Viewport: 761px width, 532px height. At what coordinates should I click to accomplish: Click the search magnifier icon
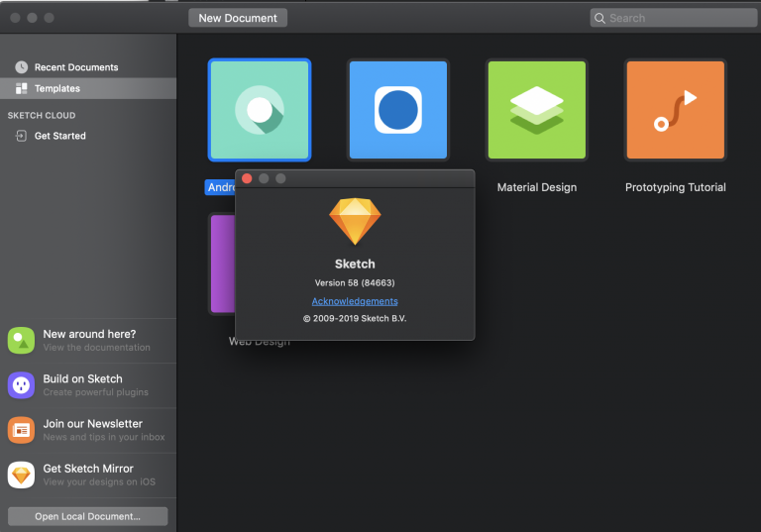point(599,18)
